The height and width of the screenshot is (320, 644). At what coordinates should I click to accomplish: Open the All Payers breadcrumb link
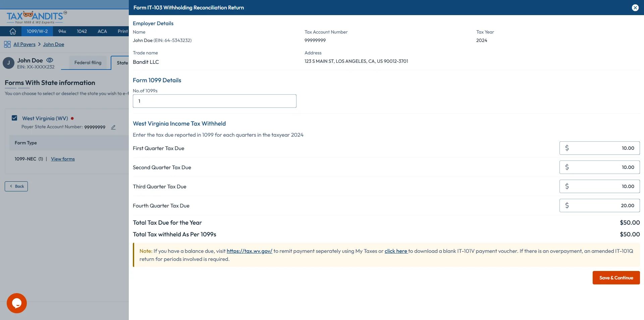[x=24, y=44]
